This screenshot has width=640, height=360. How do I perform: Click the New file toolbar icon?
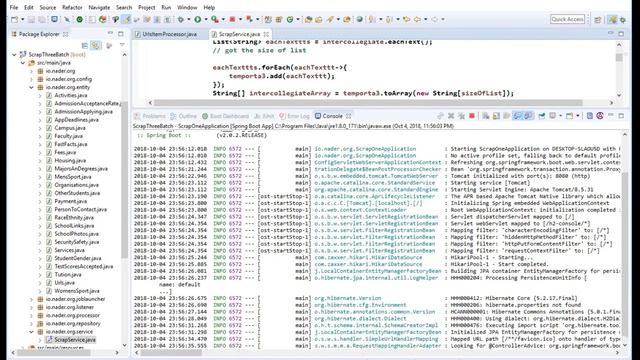14,19
